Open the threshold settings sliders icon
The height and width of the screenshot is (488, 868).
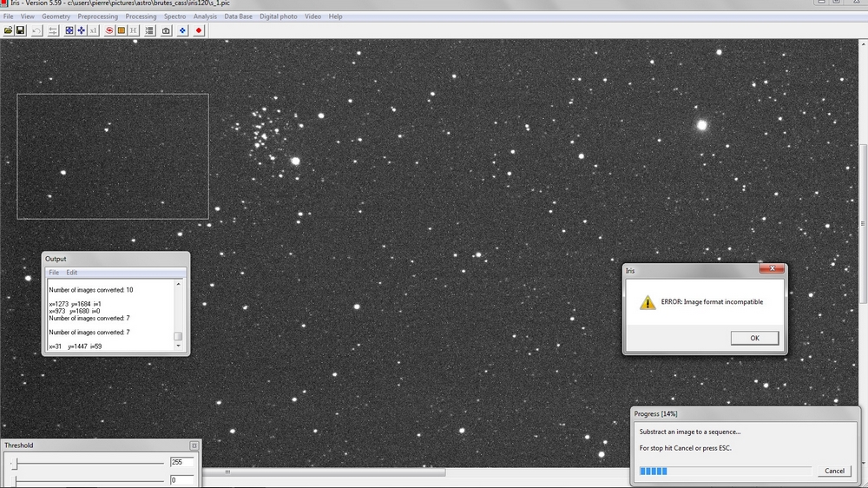[53, 30]
